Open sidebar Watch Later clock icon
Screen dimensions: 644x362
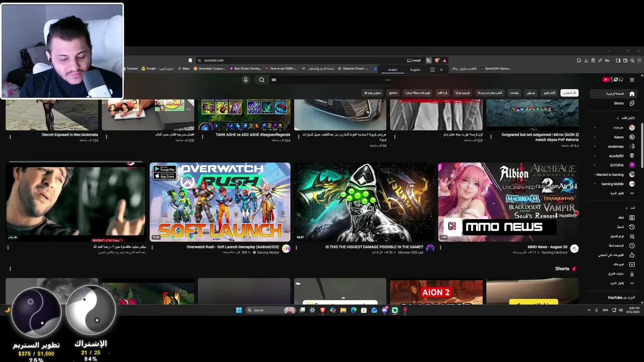pyautogui.click(x=632, y=245)
